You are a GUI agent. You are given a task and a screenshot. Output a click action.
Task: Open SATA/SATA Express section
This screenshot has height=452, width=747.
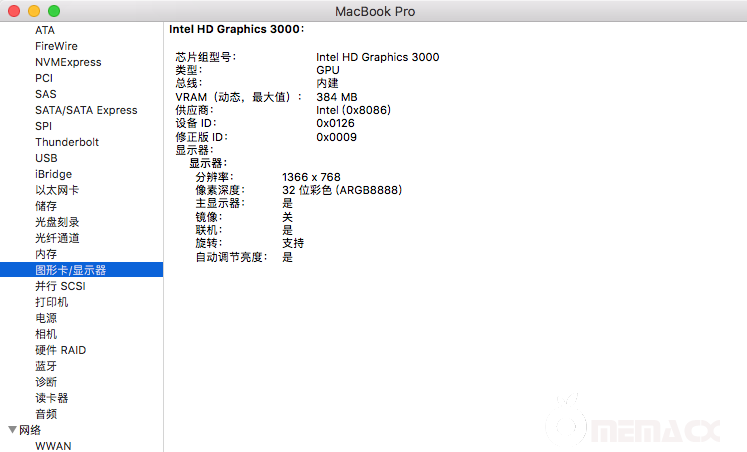click(86, 110)
